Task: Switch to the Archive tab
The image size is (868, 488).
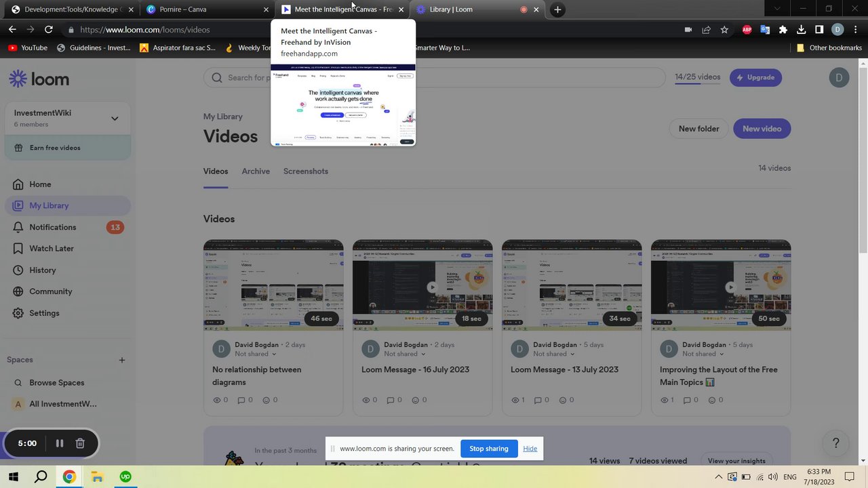Action: 256,171
